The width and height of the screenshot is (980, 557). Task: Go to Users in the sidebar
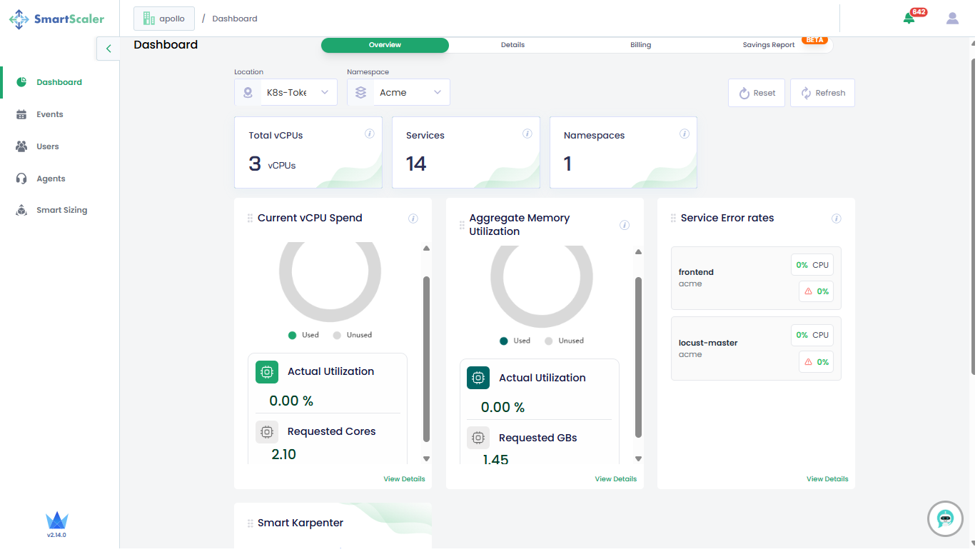[x=48, y=146]
